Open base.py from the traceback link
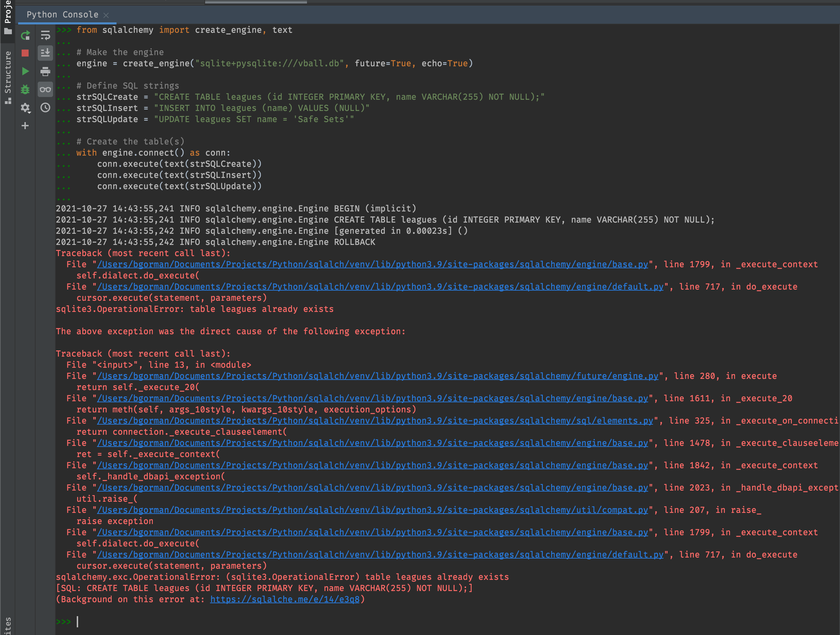This screenshot has width=840, height=635. tap(372, 264)
